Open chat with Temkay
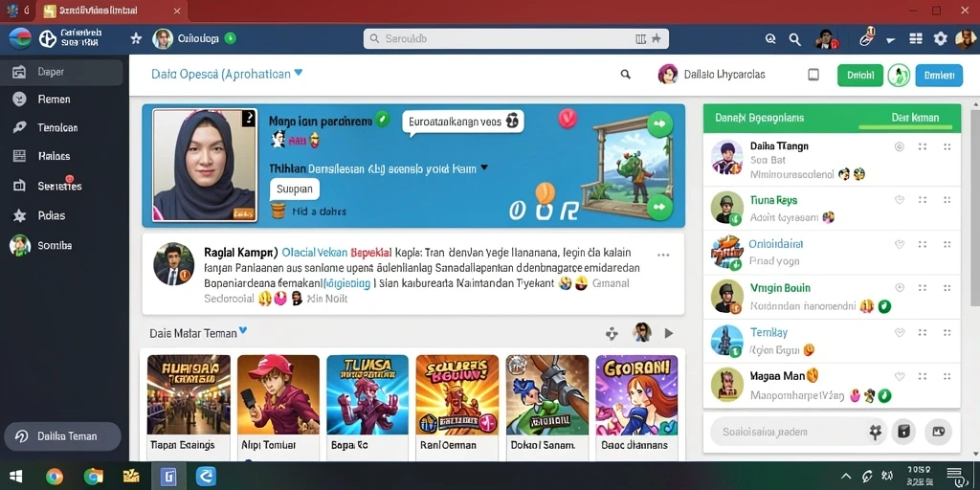This screenshot has height=490, width=980. [832, 340]
